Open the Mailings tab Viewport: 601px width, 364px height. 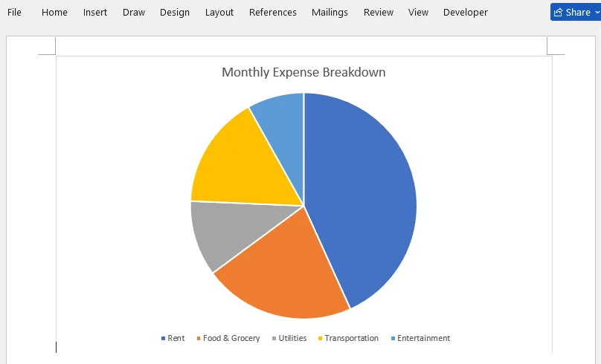click(x=330, y=12)
